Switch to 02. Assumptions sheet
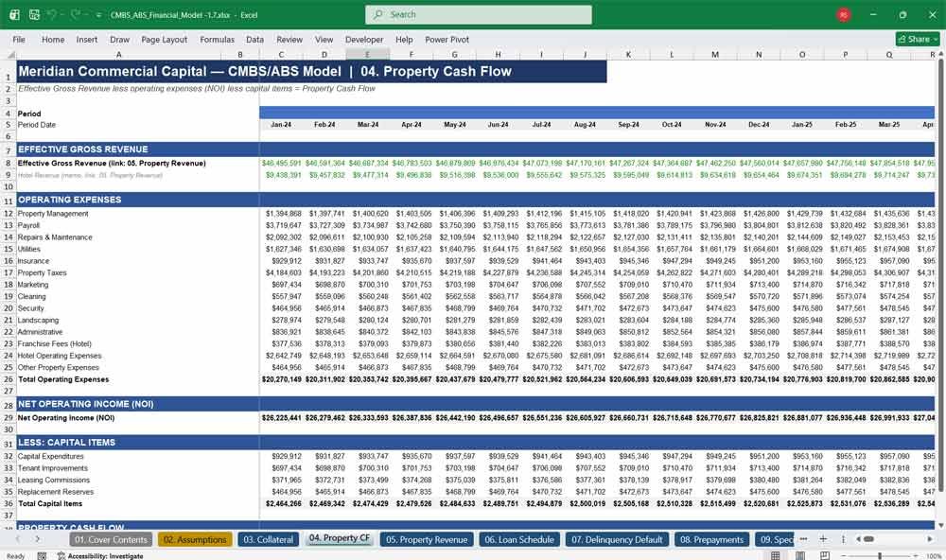 tap(195, 539)
